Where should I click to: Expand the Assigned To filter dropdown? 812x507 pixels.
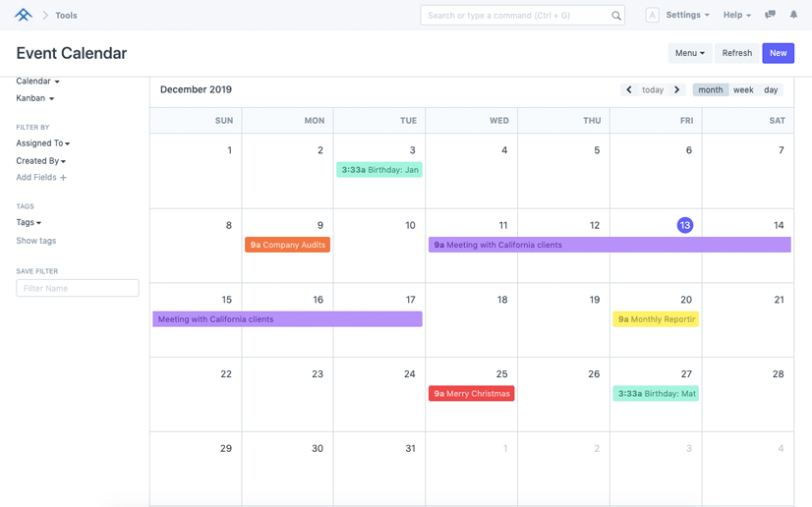point(43,143)
